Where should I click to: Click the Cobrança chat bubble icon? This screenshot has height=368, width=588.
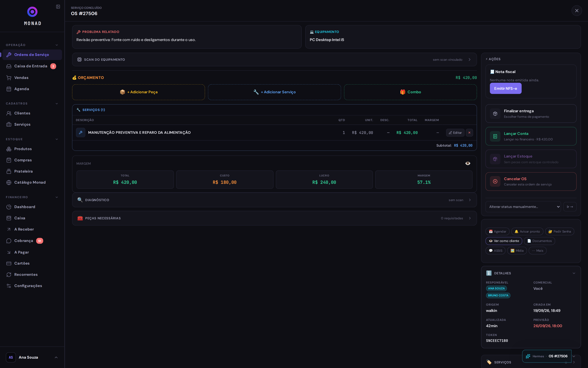coord(9,241)
